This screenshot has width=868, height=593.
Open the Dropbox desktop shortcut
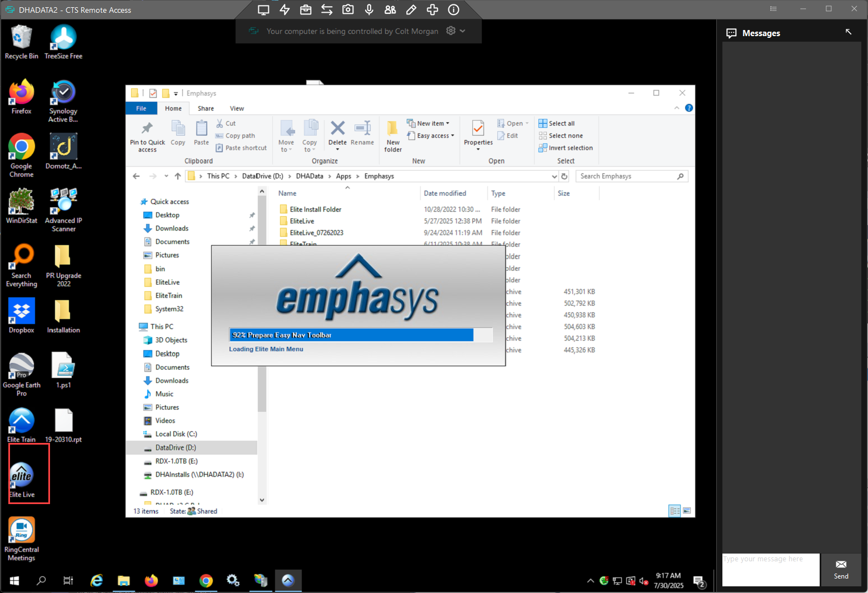point(21,316)
